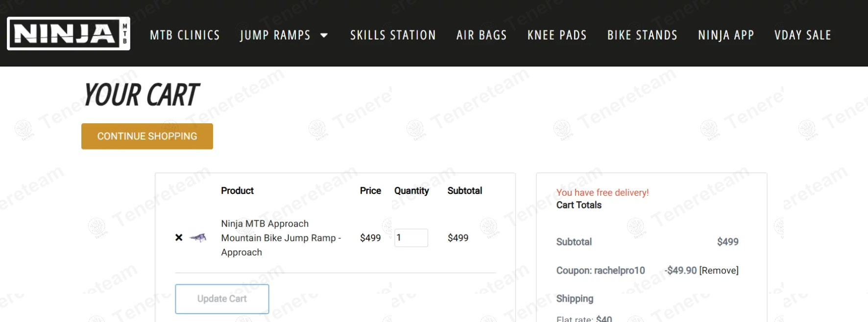
Task: Remove the rachelpro10 coupon
Action: [x=719, y=271]
